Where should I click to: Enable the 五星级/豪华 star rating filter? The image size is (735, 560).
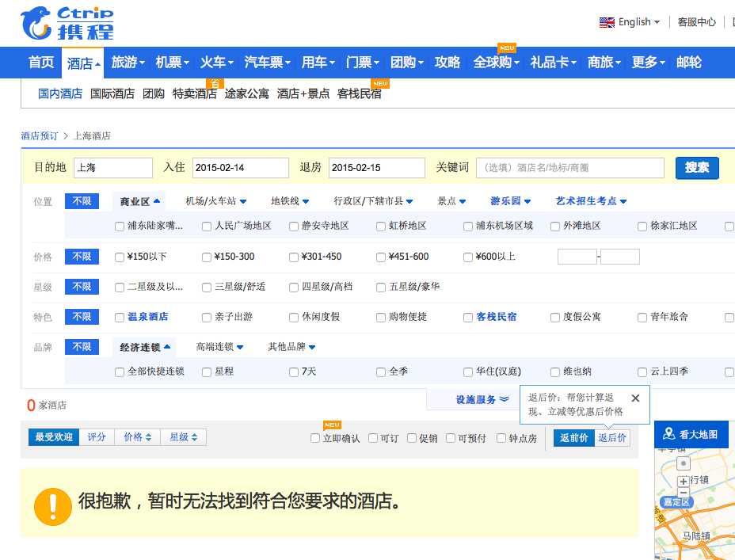[x=381, y=287]
